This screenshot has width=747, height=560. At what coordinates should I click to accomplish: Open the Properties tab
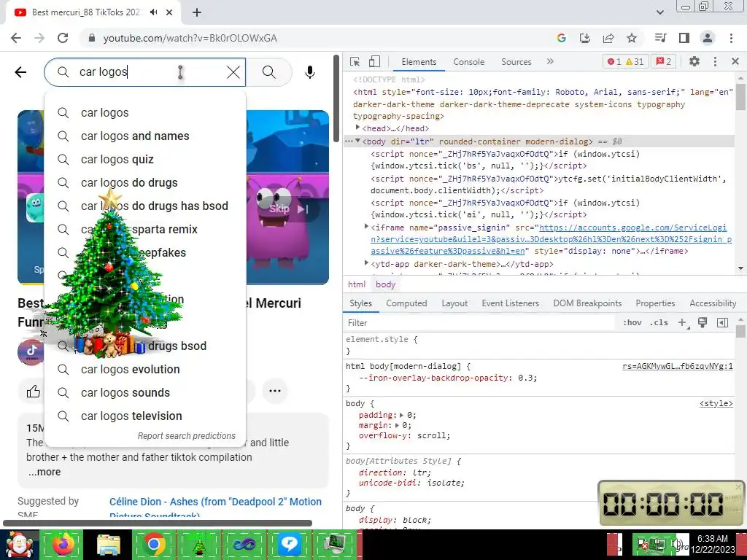tap(655, 303)
